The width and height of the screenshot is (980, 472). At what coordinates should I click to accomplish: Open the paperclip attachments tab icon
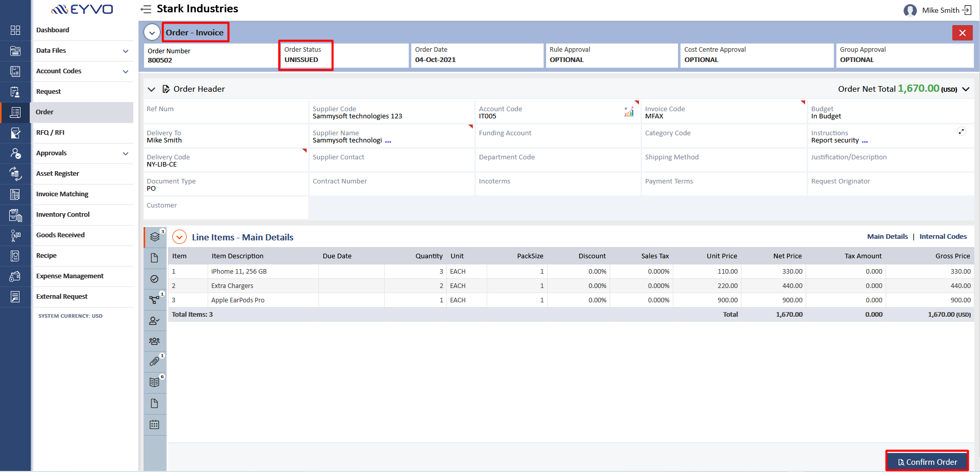154,361
